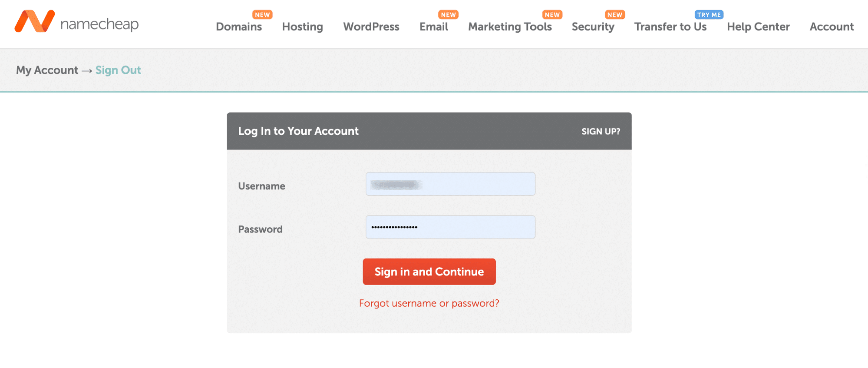Viewport: 868px width, 368px height.
Task: Click the SIGN UP? link
Action: point(601,132)
